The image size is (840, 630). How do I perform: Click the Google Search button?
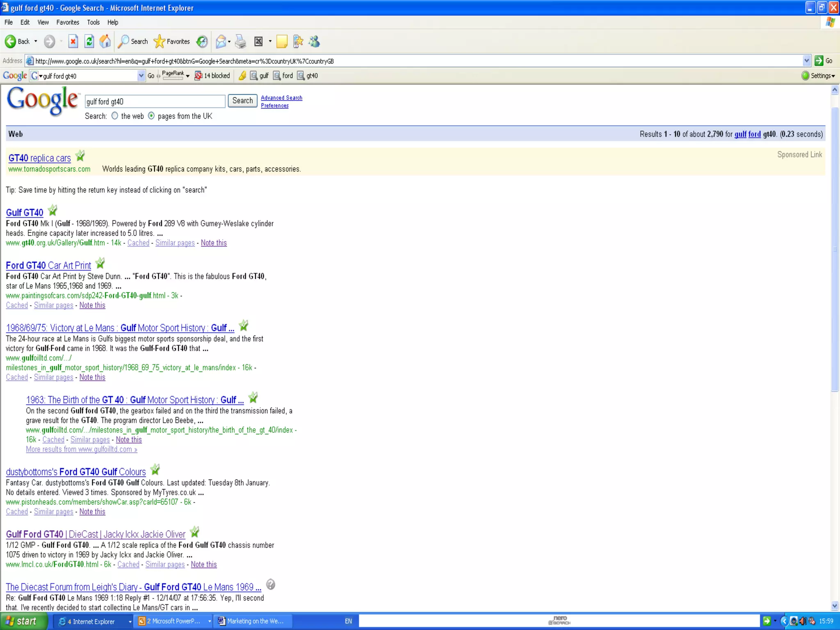[x=242, y=100]
